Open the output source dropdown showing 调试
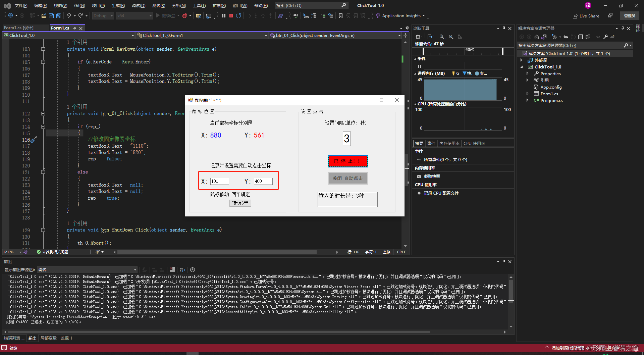Image resolution: width=644 pixels, height=355 pixels. pos(87,270)
